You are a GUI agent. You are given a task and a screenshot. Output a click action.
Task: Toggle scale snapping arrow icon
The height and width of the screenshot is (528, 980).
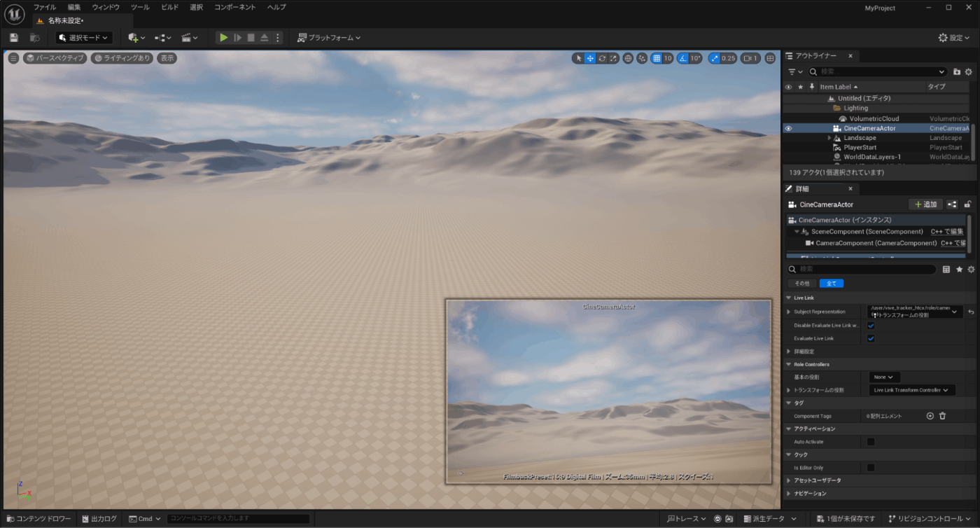(x=713, y=58)
